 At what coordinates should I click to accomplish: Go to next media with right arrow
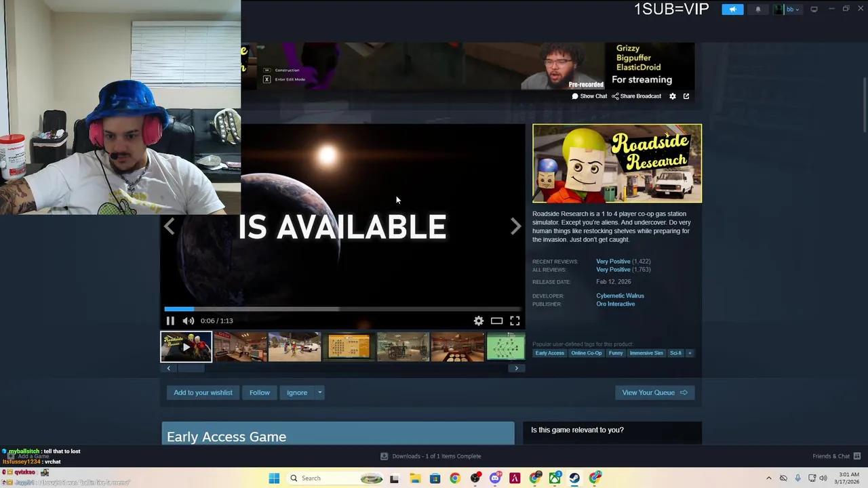click(516, 226)
